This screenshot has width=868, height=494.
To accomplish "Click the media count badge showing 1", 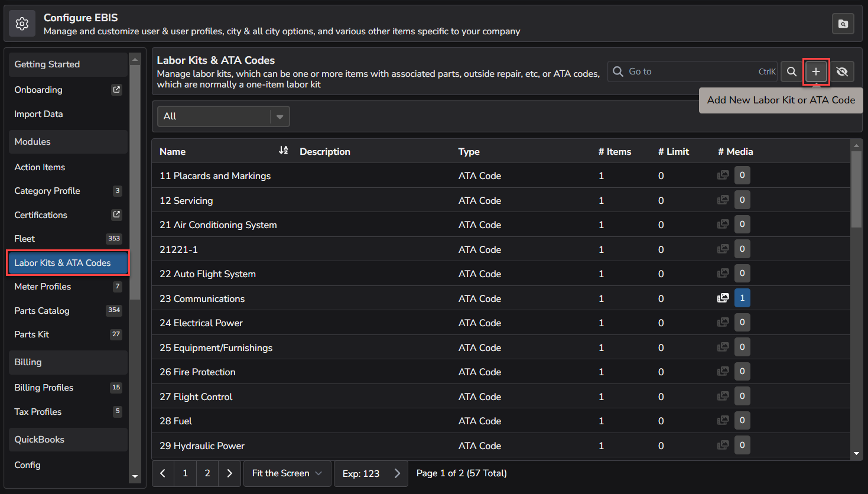I will pos(742,298).
